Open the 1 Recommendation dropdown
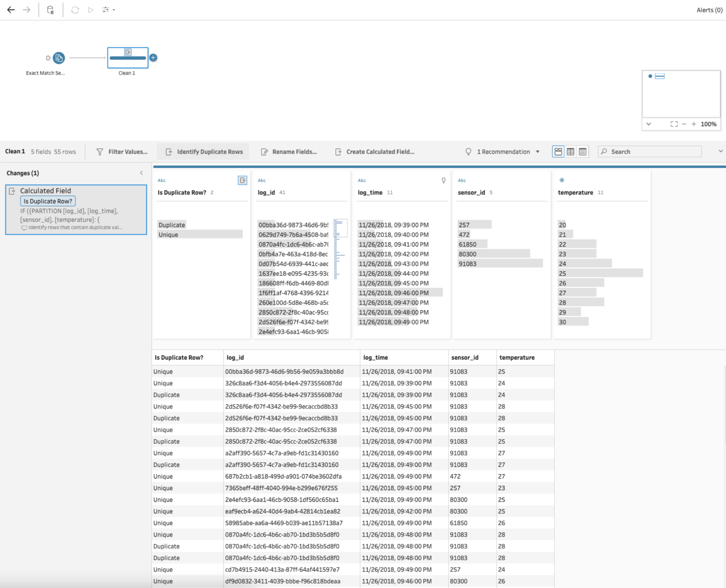The image size is (726, 588). [538, 152]
